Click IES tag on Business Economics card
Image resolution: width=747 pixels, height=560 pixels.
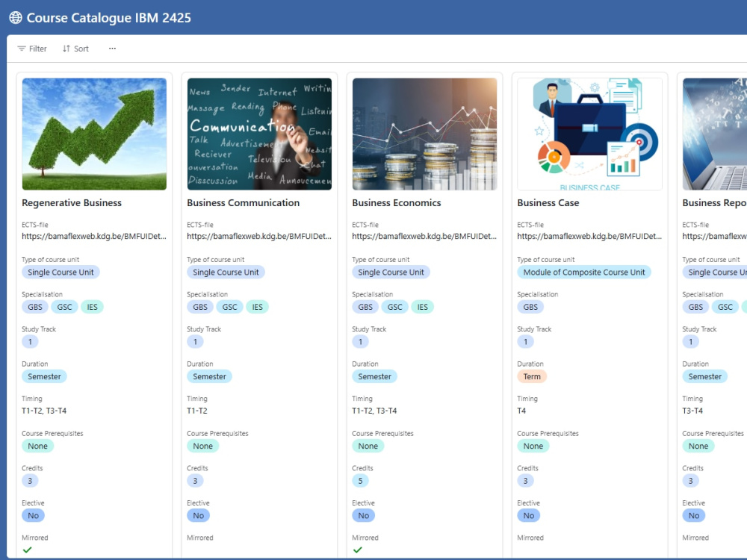click(x=423, y=307)
